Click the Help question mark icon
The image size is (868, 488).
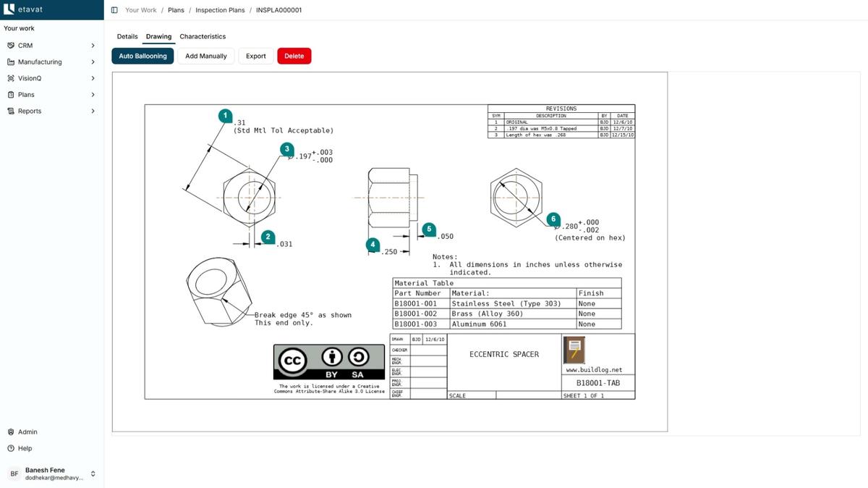[10, 448]
